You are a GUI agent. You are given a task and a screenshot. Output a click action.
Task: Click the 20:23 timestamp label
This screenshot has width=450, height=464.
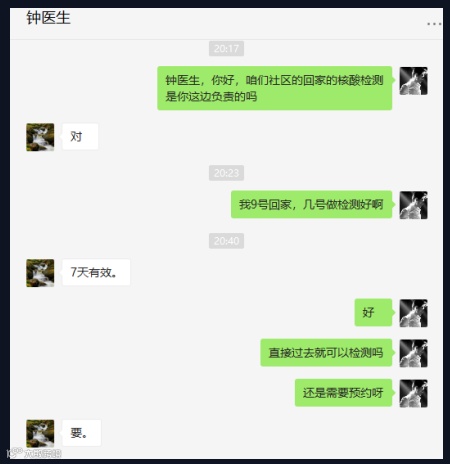point(226,173)
